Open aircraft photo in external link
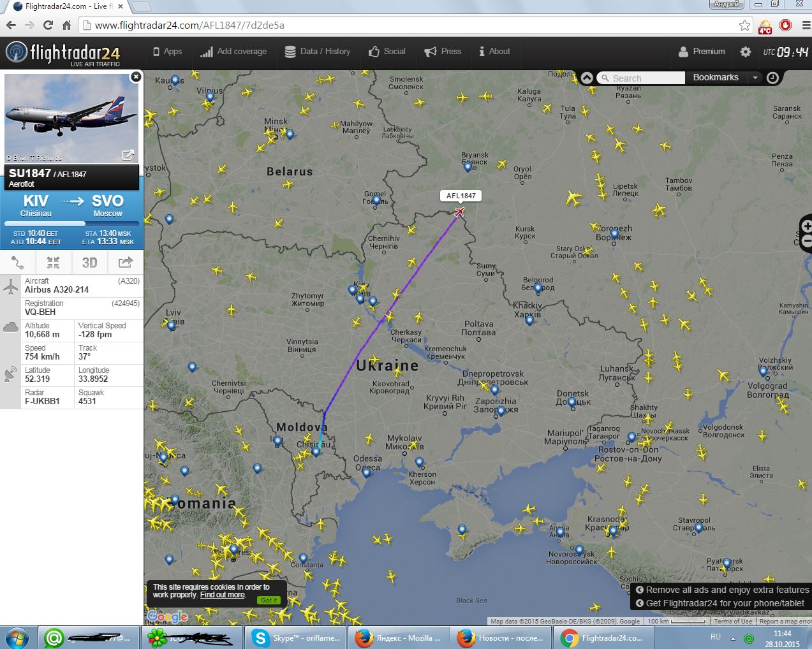This screenshot has height=649, width=812. click(x=128, y=155)
